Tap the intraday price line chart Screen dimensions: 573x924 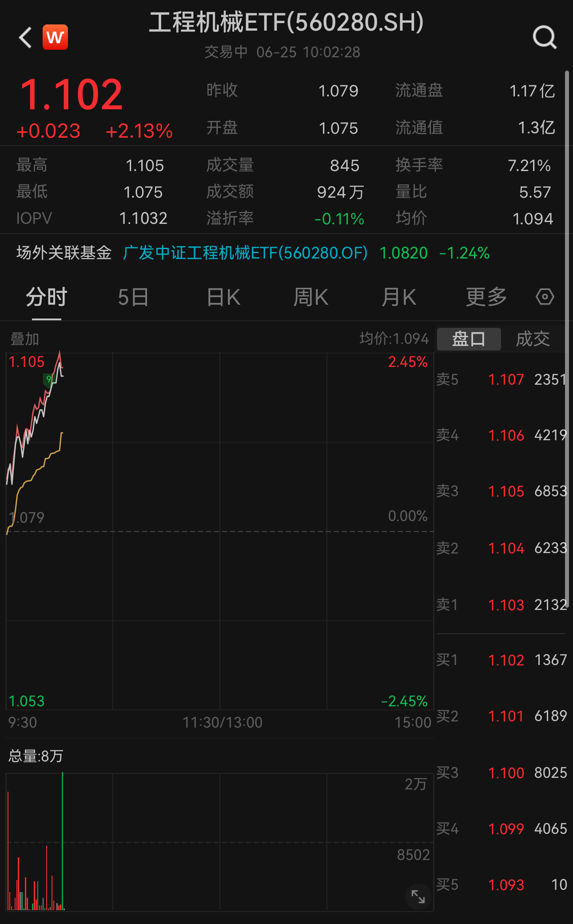point(219,531)
